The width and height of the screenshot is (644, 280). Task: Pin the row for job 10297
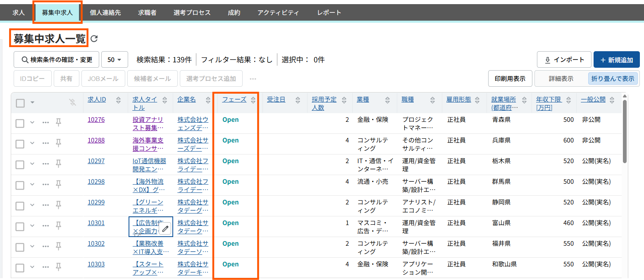pyautogui.click(x=59, y=163)
